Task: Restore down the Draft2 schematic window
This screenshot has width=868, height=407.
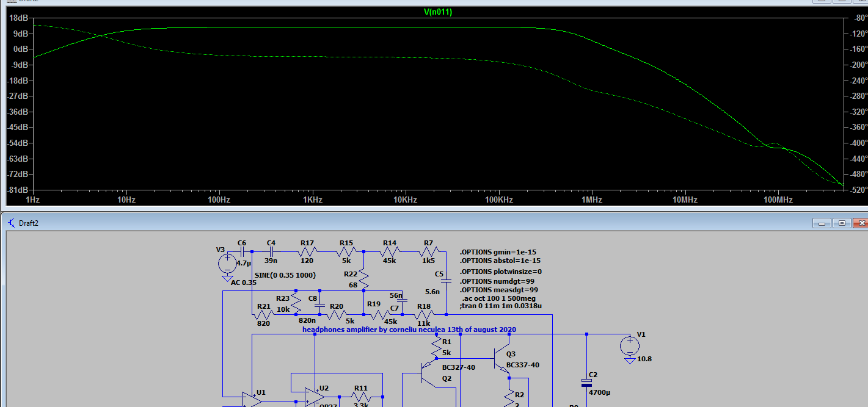Action: point(842,223)
